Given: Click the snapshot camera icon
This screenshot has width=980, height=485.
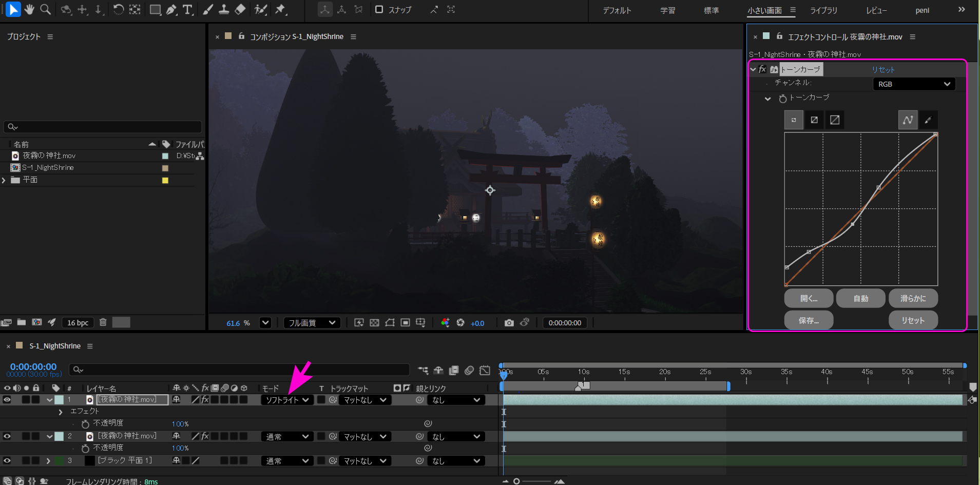Looking at the screenshot, I should click(509, 323).
